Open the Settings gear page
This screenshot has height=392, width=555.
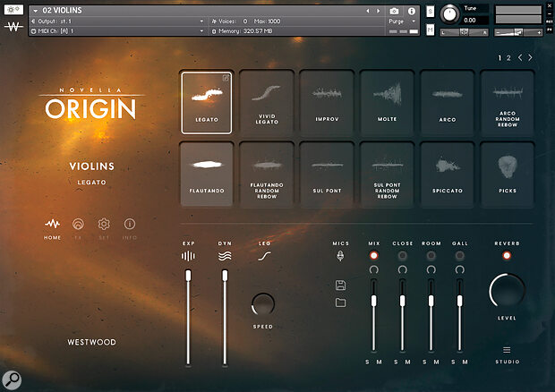click(104, 228)
